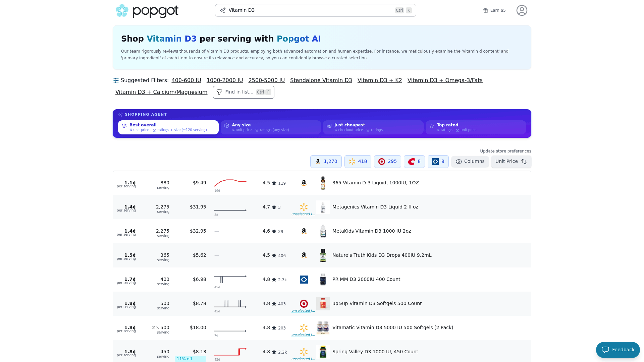Click the Metagenics Liquid bottle thumbnail

323,207
